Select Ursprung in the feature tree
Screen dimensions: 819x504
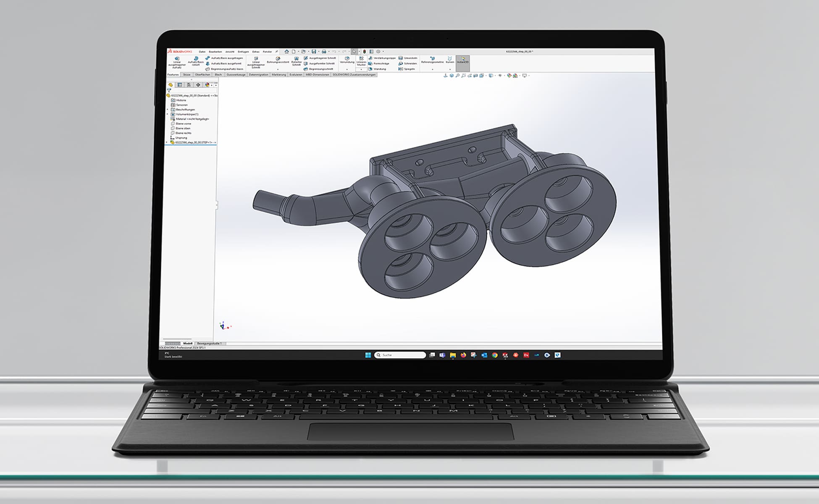tap(178, 138)
